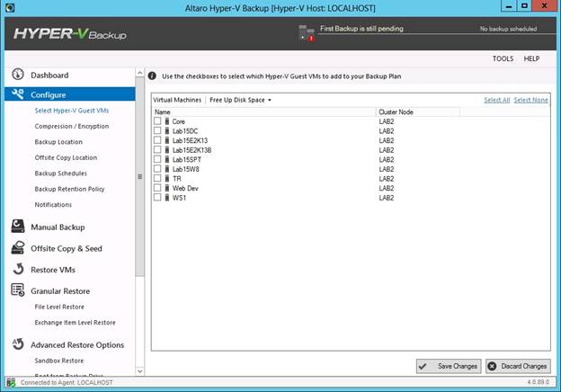
Task: Click the Configure wrench icon
Action: [18, 94]
